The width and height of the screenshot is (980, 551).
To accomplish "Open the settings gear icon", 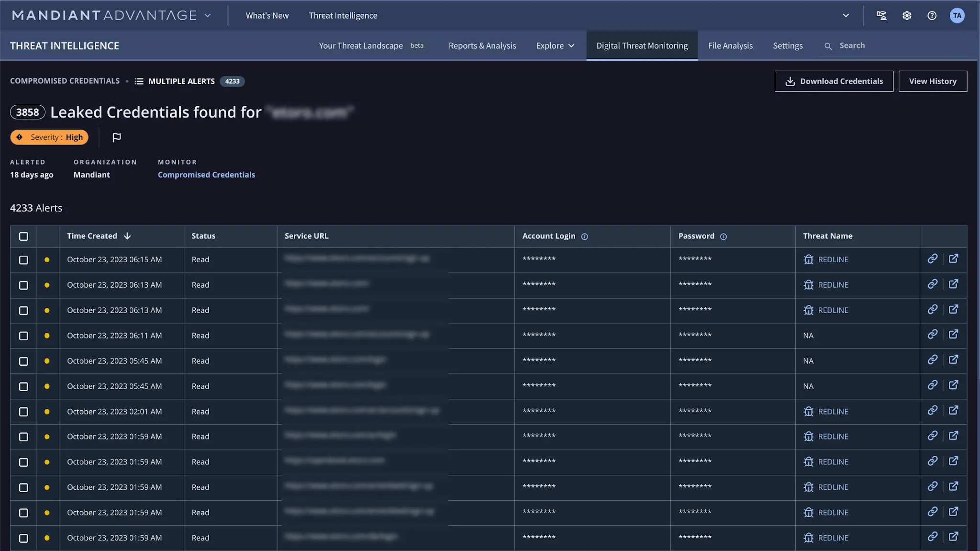I will [907, 16].
